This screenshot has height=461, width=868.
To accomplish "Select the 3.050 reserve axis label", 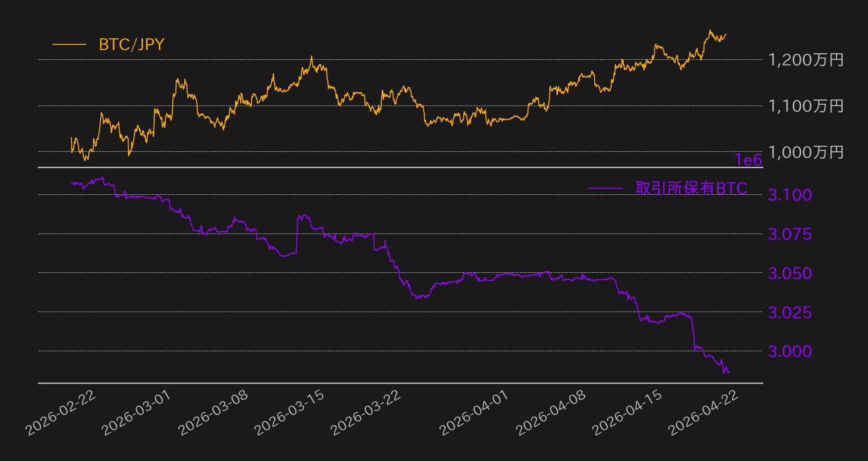I will [790, 273].
